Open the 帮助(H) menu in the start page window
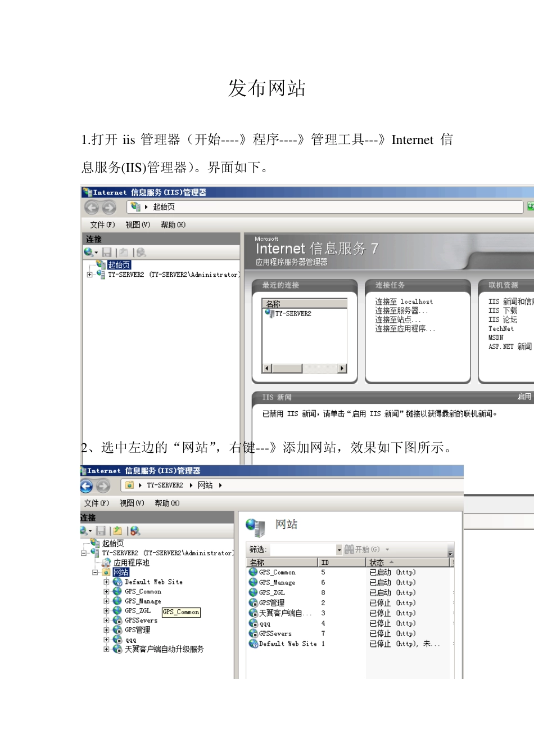This screenshot has height=756, width=534. pos(173,224)
